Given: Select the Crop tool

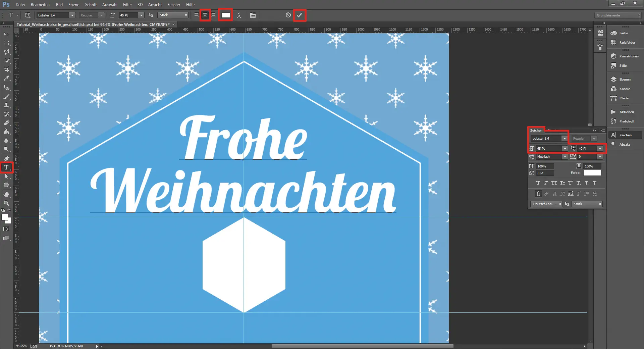Looking at the screenshot, I should click(x=6, y=69).
